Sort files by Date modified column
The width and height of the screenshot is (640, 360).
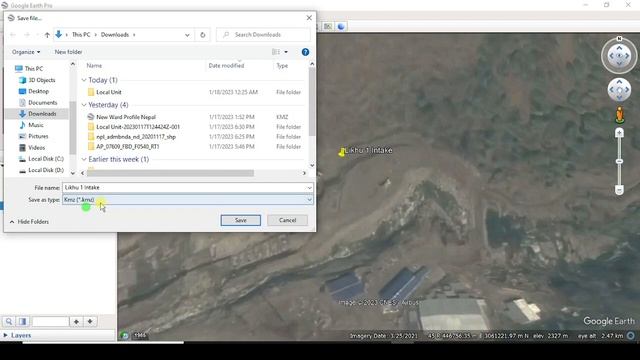point(226,65)
